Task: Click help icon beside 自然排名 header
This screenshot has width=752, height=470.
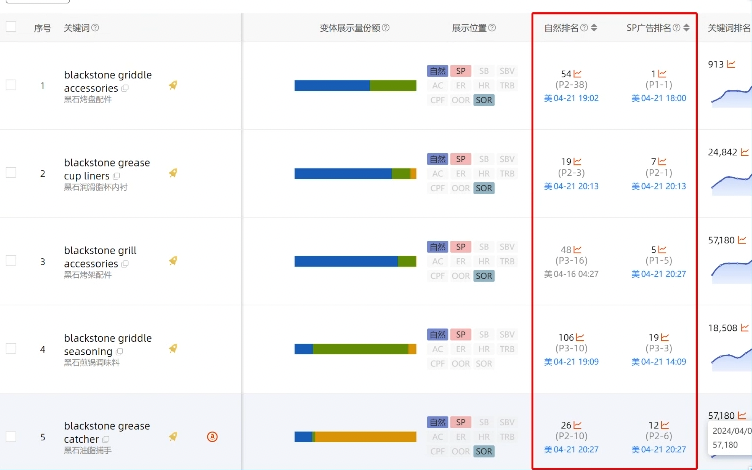Action: click(584, 28)
